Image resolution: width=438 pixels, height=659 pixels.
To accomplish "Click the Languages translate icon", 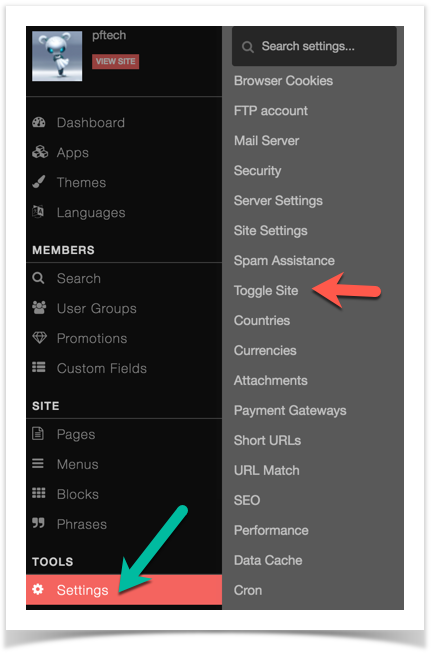I will click(x=38, y=211).
